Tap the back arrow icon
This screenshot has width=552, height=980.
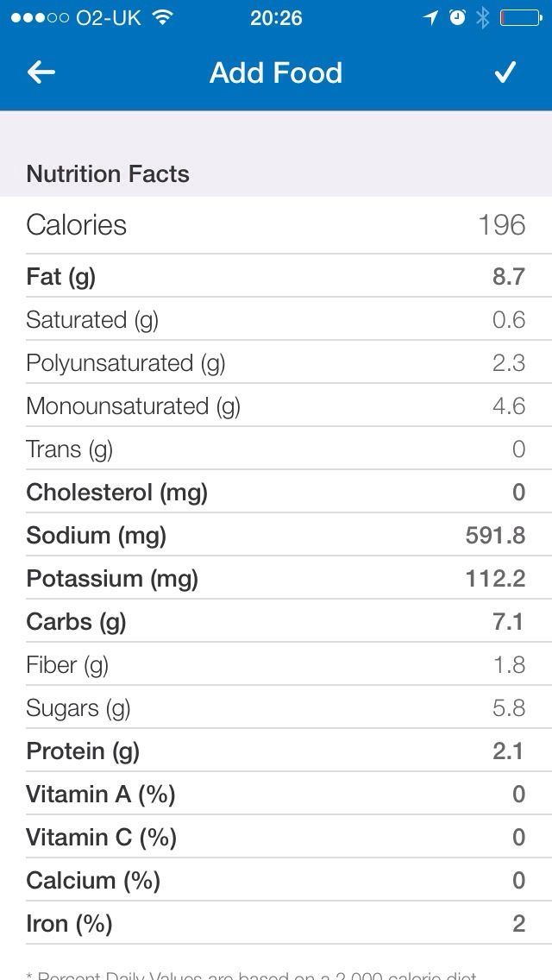41,72
